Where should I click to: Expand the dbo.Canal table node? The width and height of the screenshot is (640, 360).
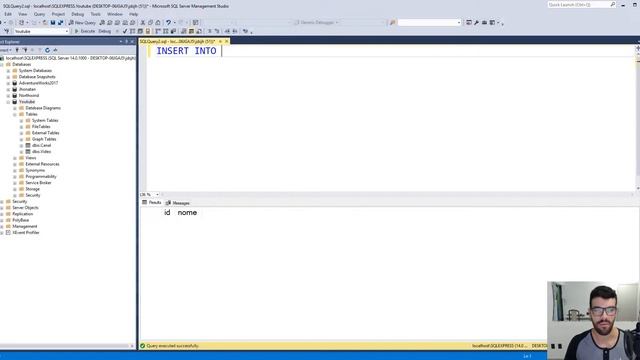[21, 145]
